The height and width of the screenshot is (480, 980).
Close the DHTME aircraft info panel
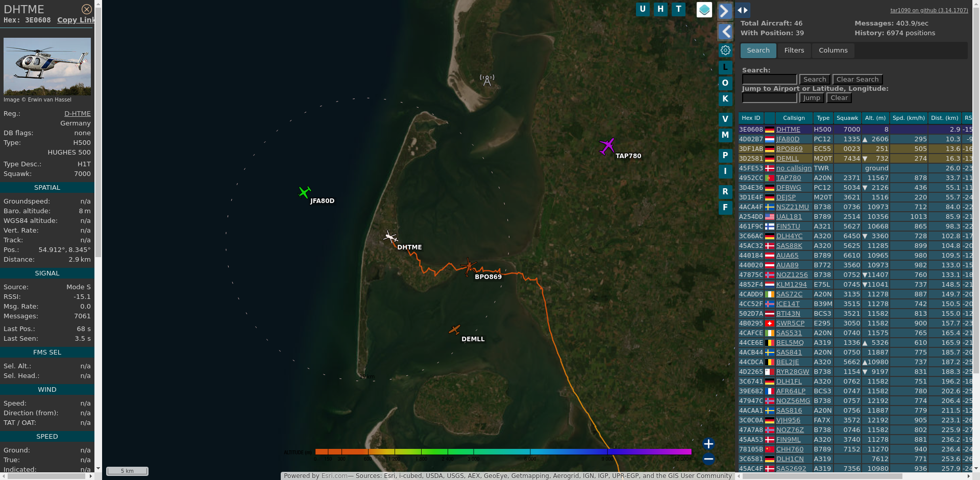pyautogui.click(x=87, y=9)
